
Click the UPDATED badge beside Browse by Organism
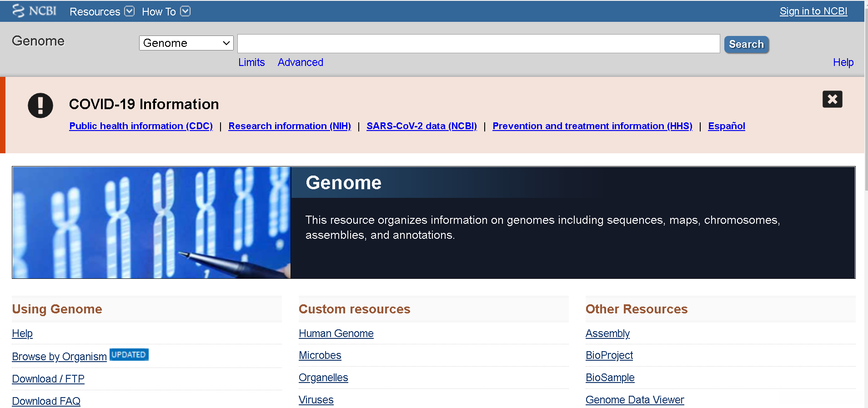point(129,355)
